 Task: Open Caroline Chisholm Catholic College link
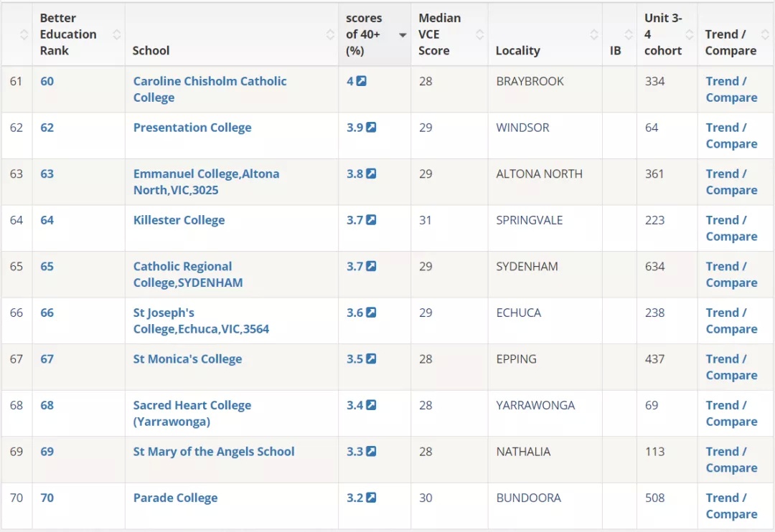(x=210, y=90)
